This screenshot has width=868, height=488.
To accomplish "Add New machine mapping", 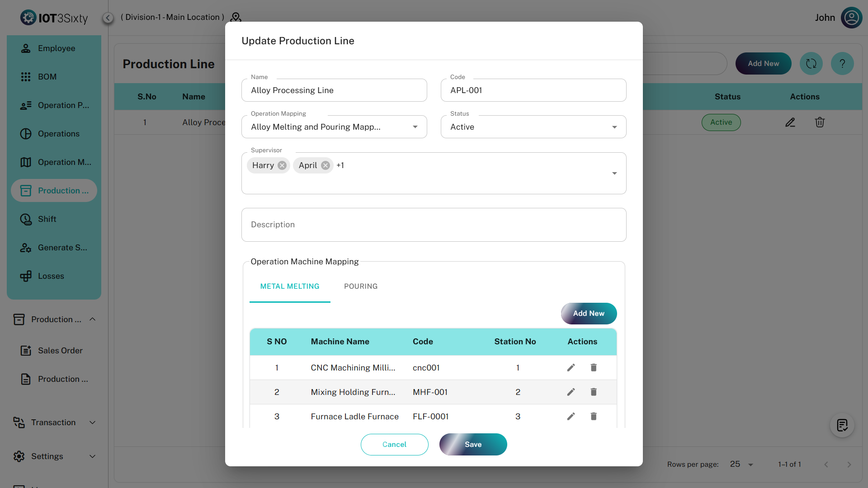I will point(589,314).
